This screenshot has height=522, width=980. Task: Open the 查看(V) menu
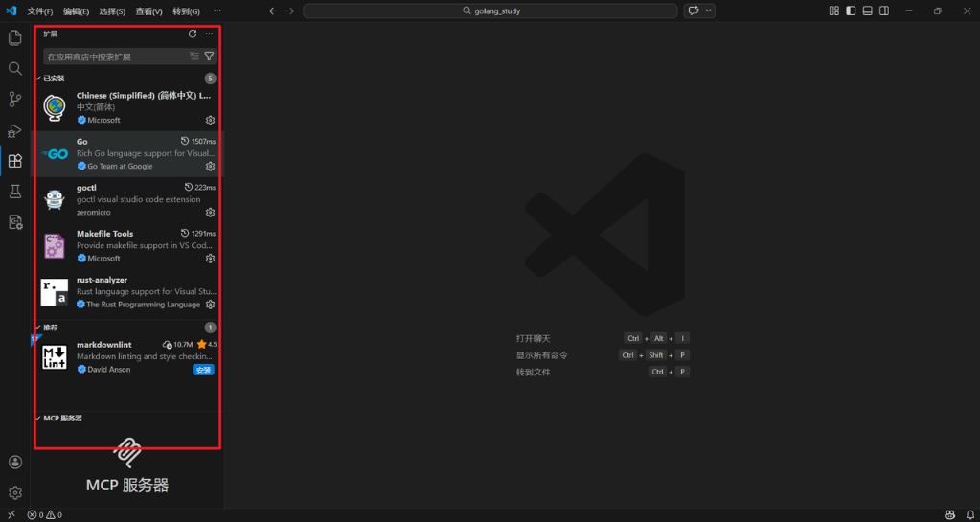148,11
